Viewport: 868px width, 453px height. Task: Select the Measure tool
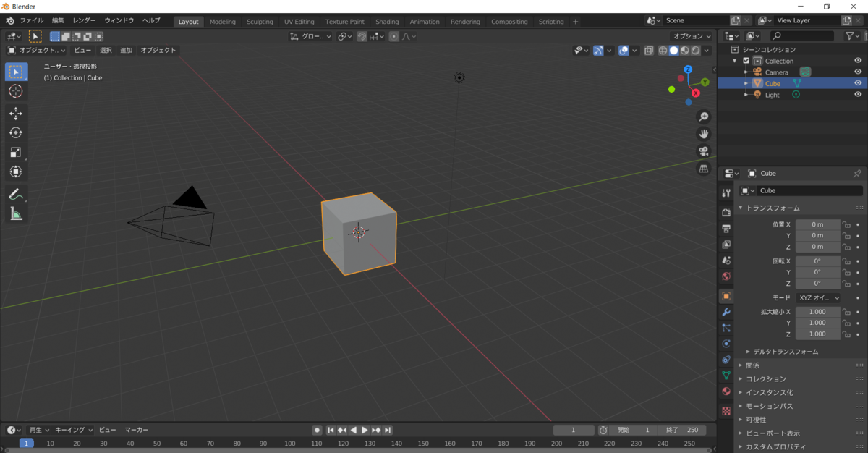coord(16,214)
